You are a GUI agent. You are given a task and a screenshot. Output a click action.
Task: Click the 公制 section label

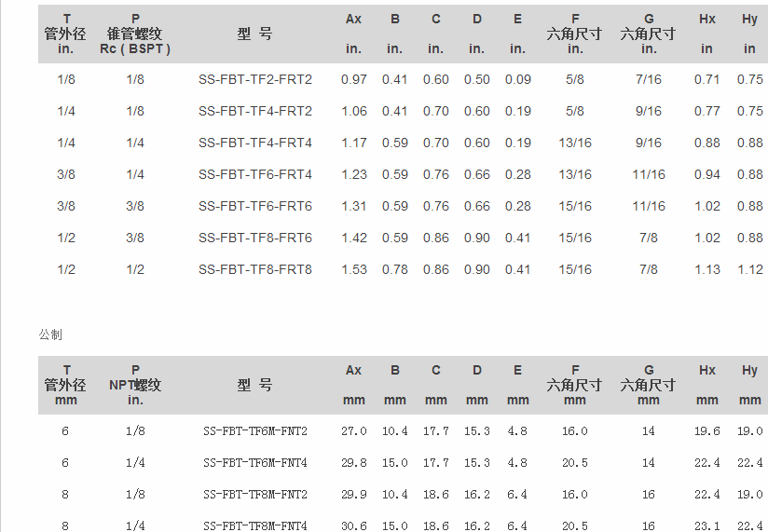point(50,334)
